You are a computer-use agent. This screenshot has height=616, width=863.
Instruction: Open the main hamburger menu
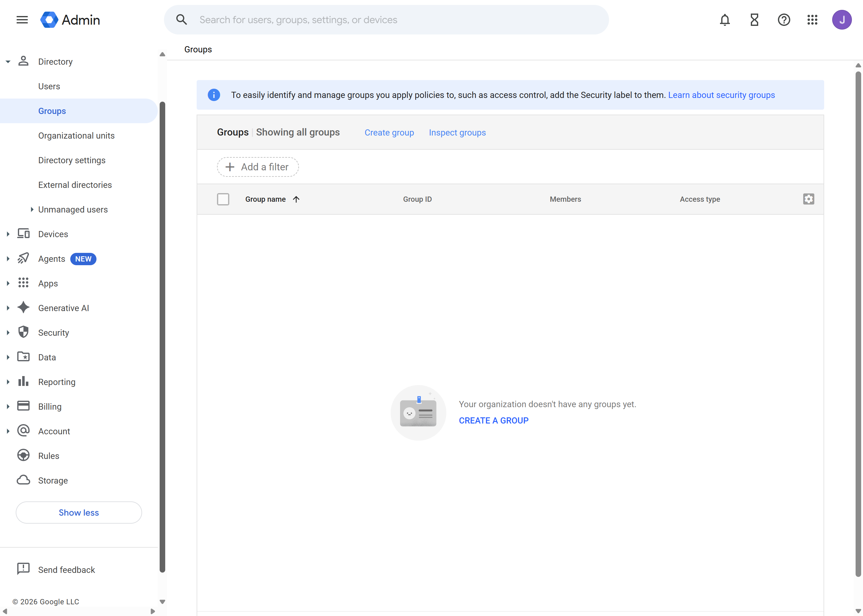[x=22, y=20]
